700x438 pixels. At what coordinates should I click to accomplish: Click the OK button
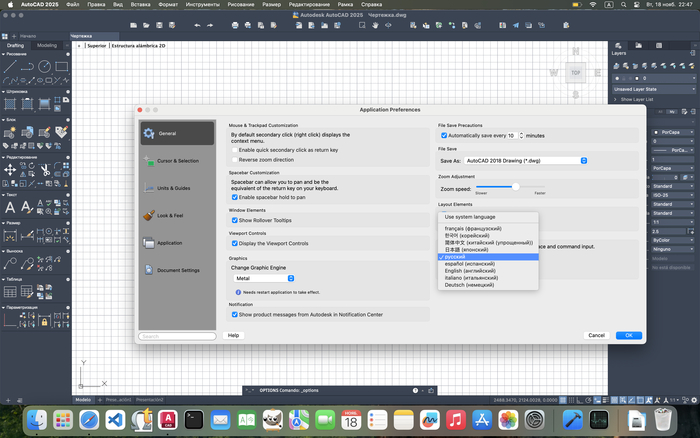629,335
